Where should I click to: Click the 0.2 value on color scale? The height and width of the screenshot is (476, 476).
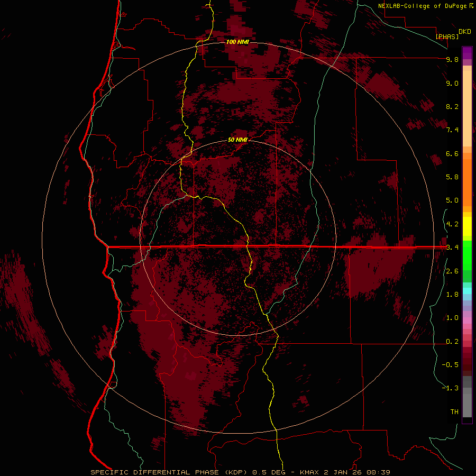coord(452,342)
